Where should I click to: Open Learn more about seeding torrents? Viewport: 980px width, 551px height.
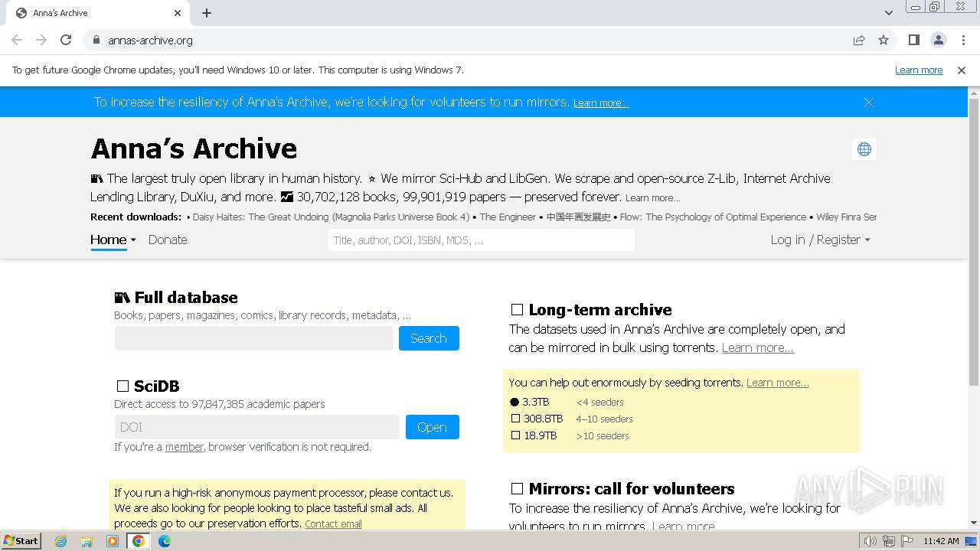(778, 383)
